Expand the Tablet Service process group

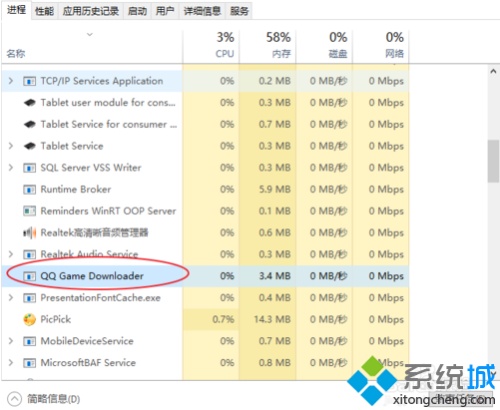11,146
